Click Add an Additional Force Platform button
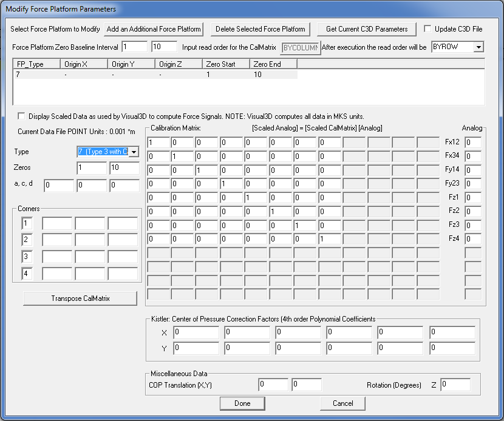Viewport: 504px width, 421px height. coord(154,29)
